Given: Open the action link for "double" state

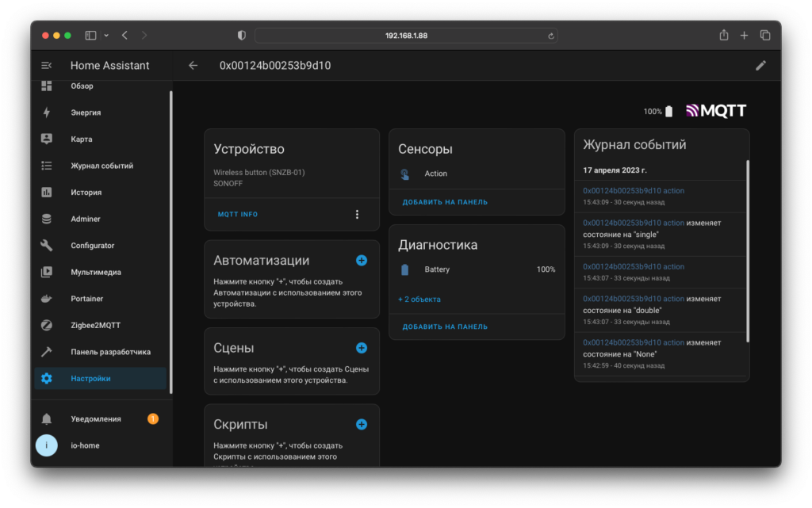Looking at the screenshot, I should 634,299.
